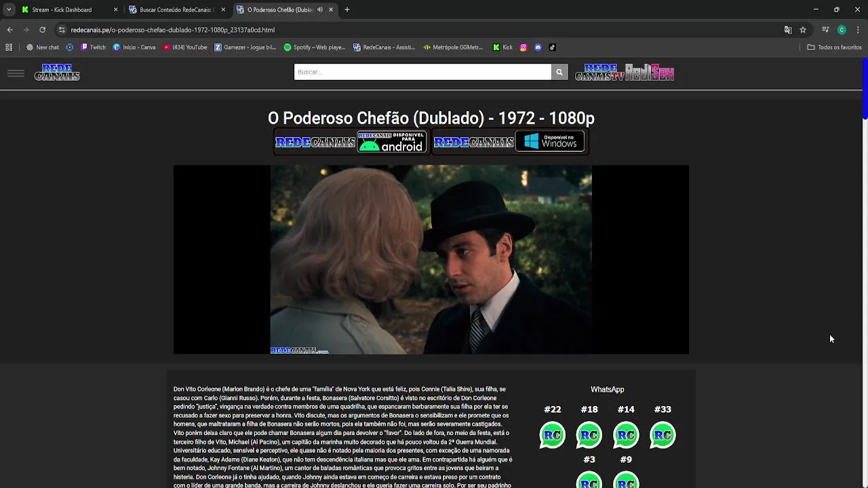Open the Kick bookmark
This screenshot has height=488, width=868.
click(x=502, y=47)
